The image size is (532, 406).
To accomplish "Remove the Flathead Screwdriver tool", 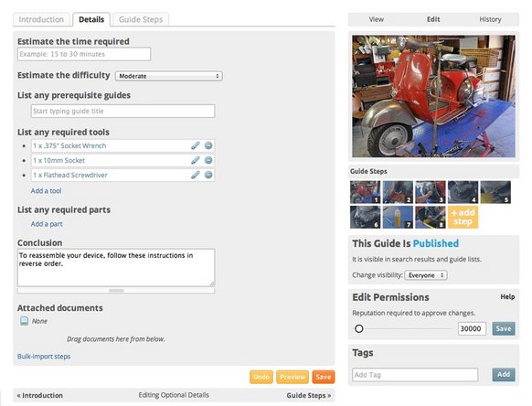I will click(208, 175).
